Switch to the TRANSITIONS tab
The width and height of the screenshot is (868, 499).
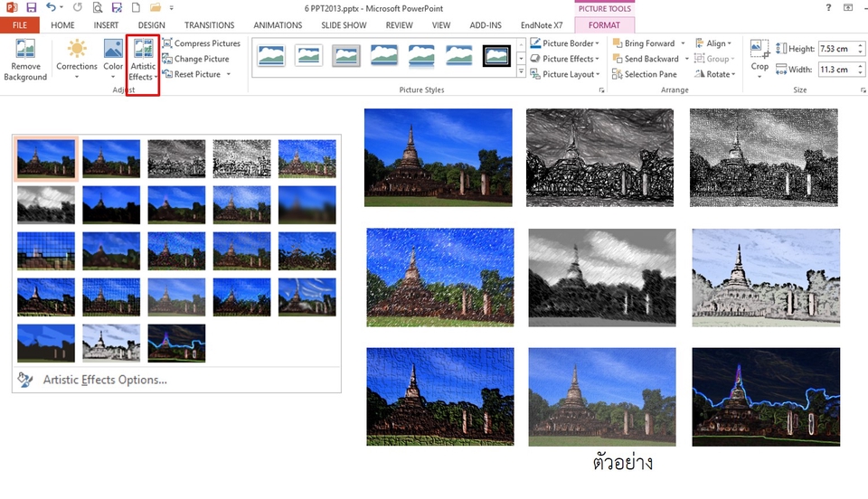[x=209, y=25]
